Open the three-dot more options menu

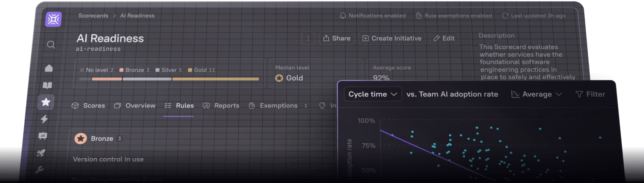coord(308,38)
